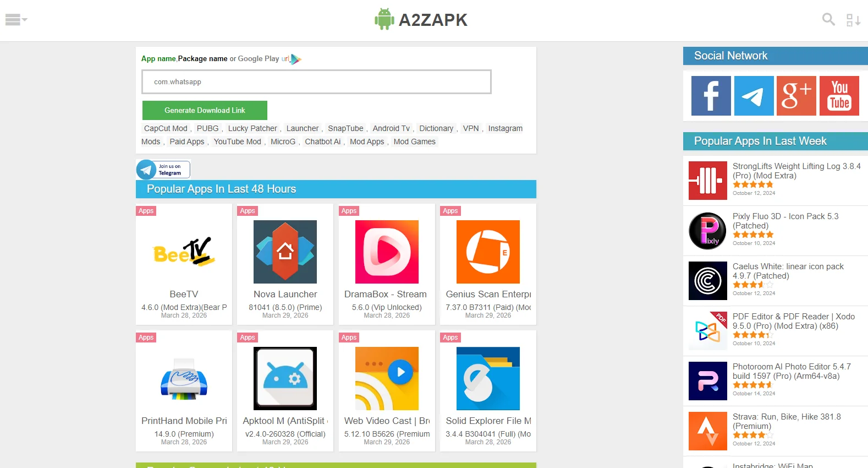Click the Join us on Telegram badge
This screenshot has height=468, width=868.
pos(163,169)
